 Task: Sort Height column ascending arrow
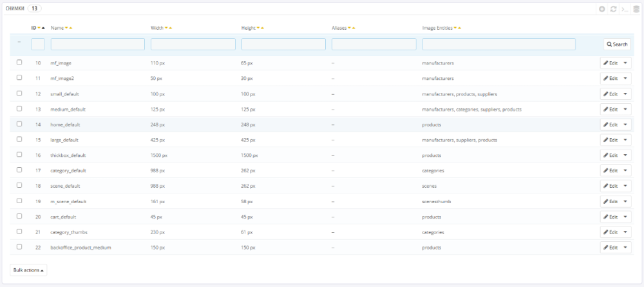point(263,28)
